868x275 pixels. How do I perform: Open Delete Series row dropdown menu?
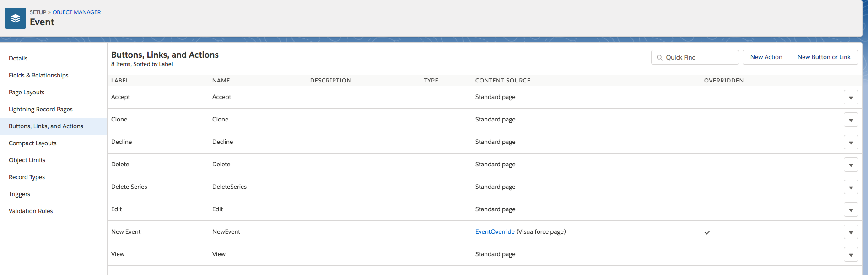click(851, 187)
